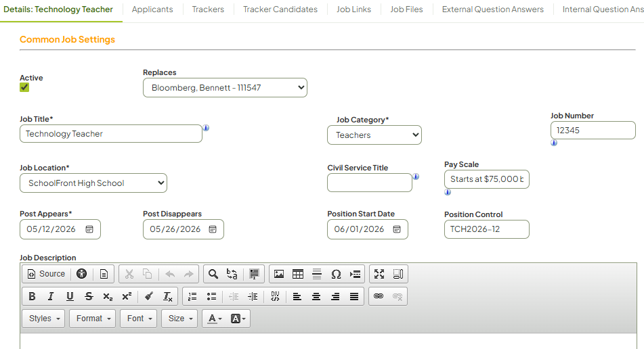The width and height of the screenshot is (644, 349).
Task: Open Position Start Date calendar picker
Action: click(397, 229)
